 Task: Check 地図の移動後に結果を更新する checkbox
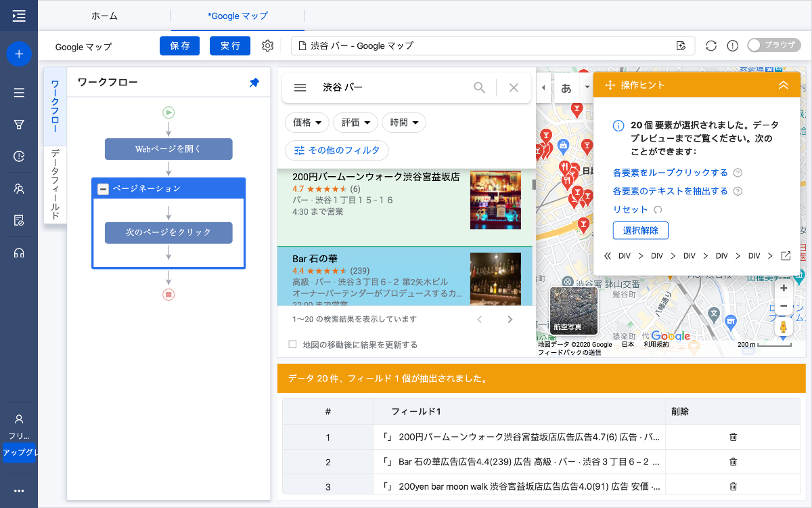[x=293, y=345]
